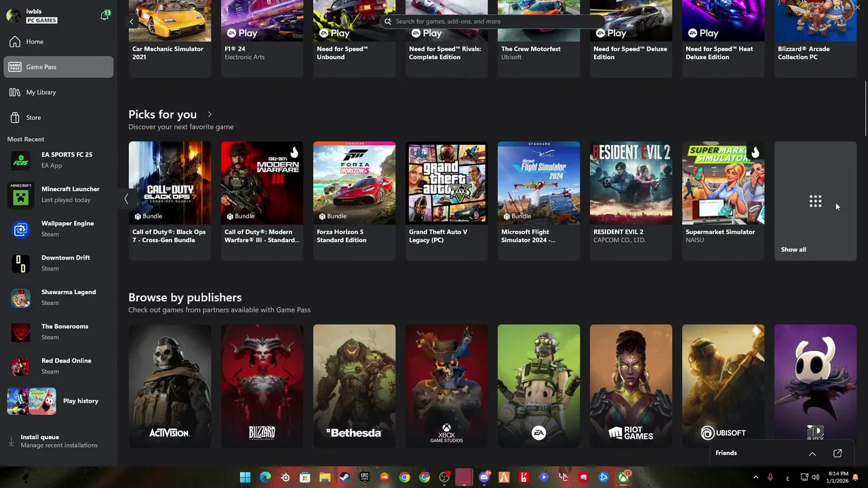The height and width of the screenshot is (488, 868).
Task: Open the Picks for you heading
Action: [163, 115]
